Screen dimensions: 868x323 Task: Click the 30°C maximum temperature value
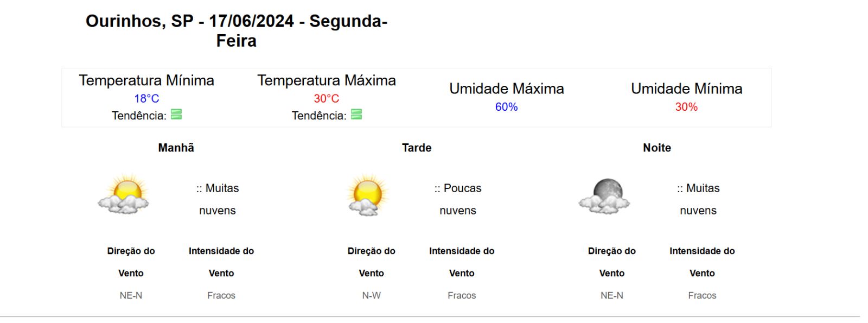(x=327, y=98)
